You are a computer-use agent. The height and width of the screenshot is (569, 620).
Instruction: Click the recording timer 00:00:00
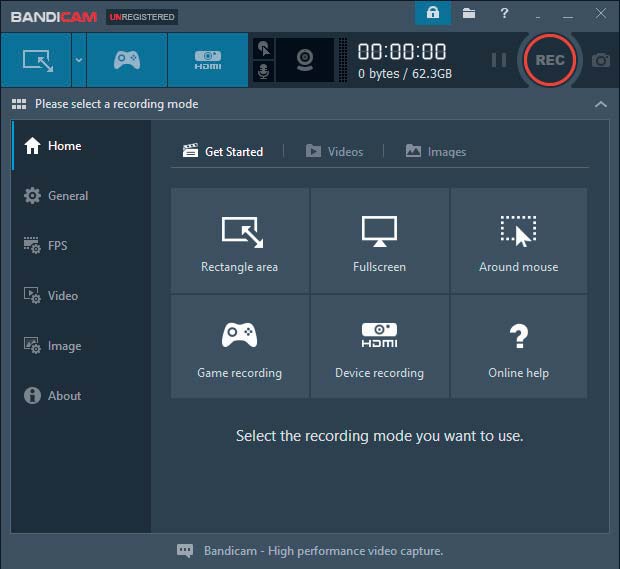pos(402,51)
